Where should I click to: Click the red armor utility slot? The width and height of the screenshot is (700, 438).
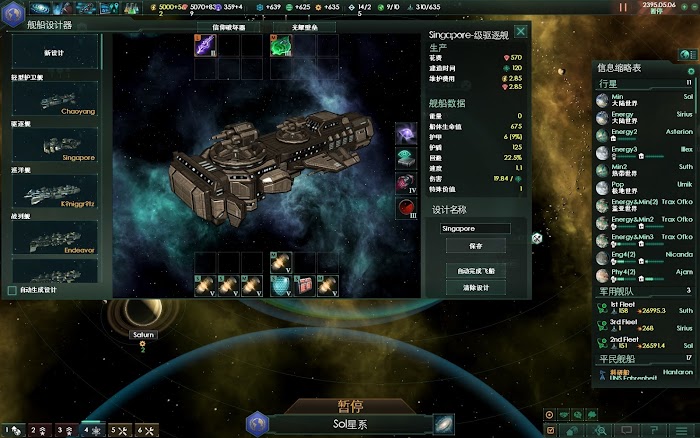pyautogui.click(x=304, y=286)
